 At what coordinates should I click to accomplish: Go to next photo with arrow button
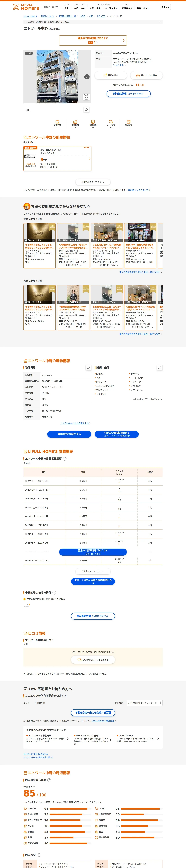coord(87,77)
